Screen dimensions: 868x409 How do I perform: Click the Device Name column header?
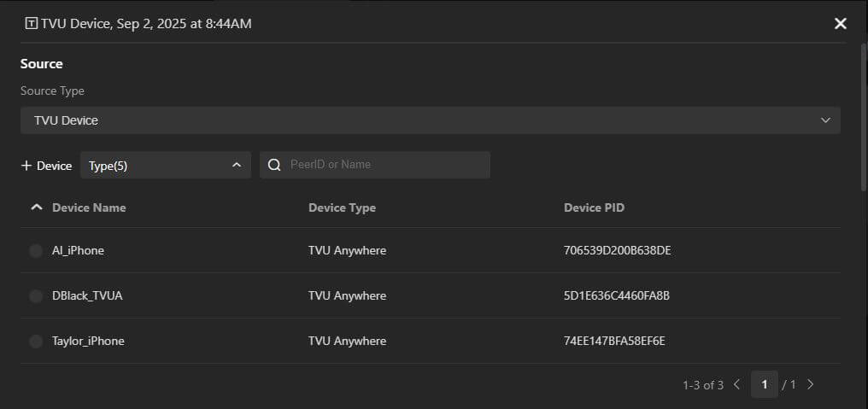pyautogui.click(x=89, y=207)
